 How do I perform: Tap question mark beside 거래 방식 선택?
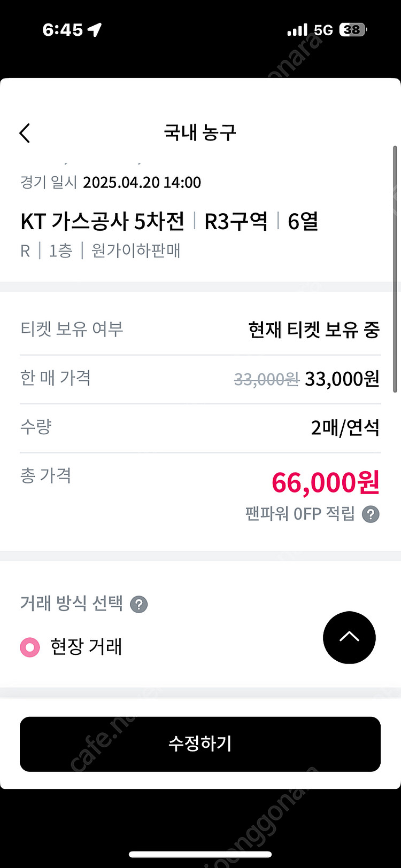[139, 604]
